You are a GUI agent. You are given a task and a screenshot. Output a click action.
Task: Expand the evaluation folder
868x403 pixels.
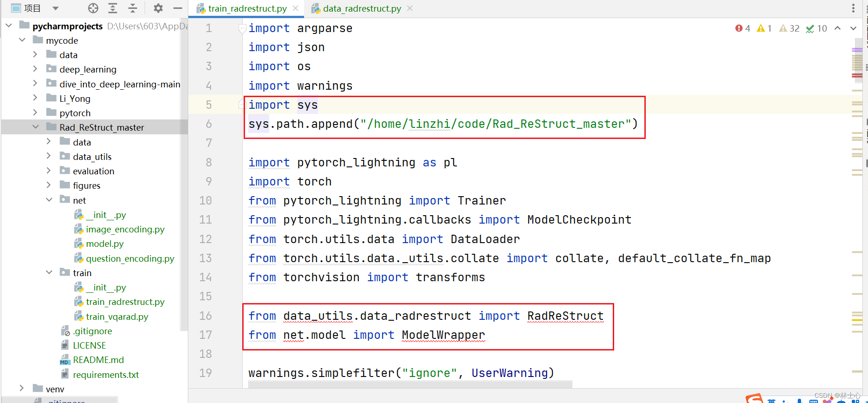[x=49, y=171]
